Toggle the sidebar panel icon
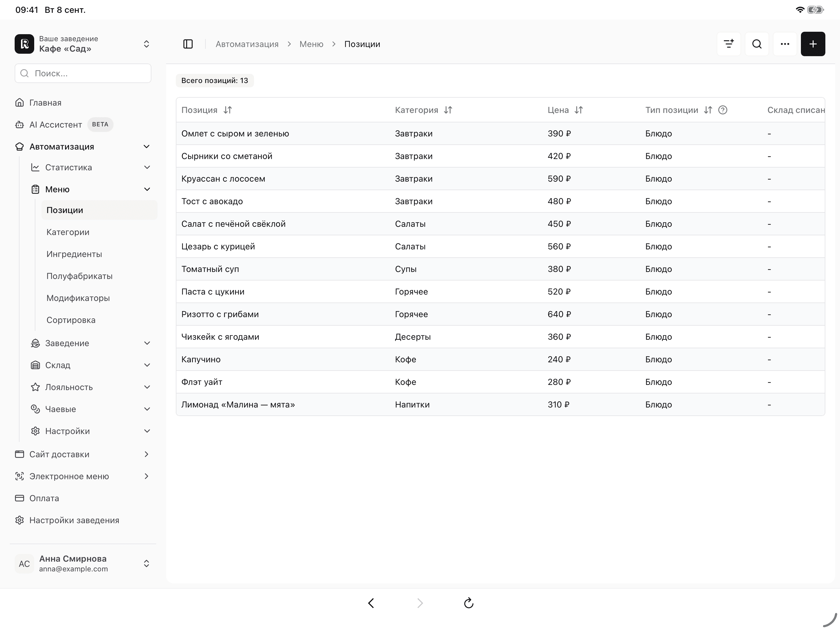 [188, 44]
